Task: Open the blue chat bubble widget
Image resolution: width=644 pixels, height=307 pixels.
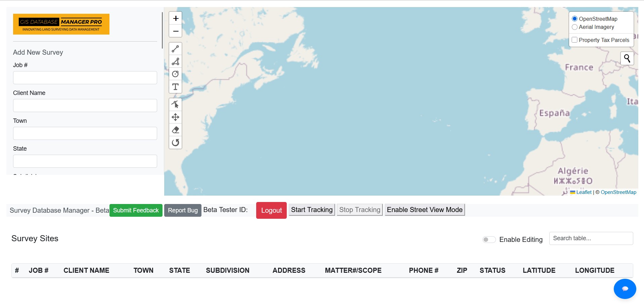Action: coord(625,289)
